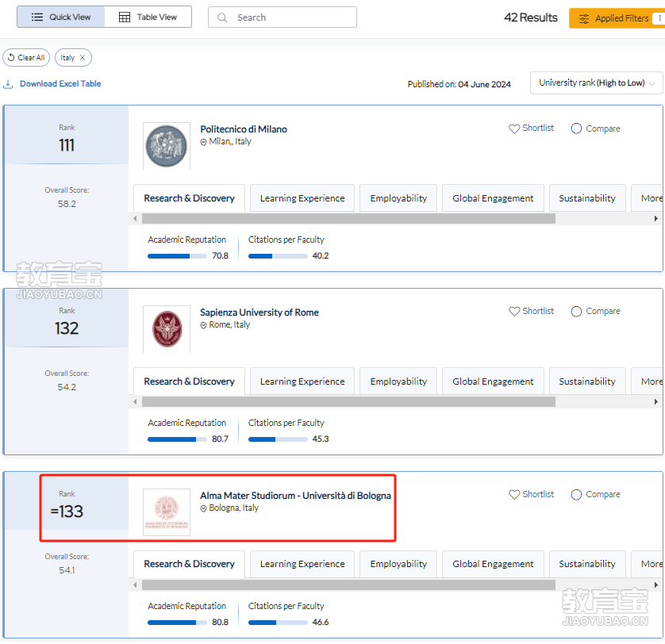This screenshot has height=644, width=665.
Task: Open Sustainability tab for Politecnico di Milano
Action: 587,198
